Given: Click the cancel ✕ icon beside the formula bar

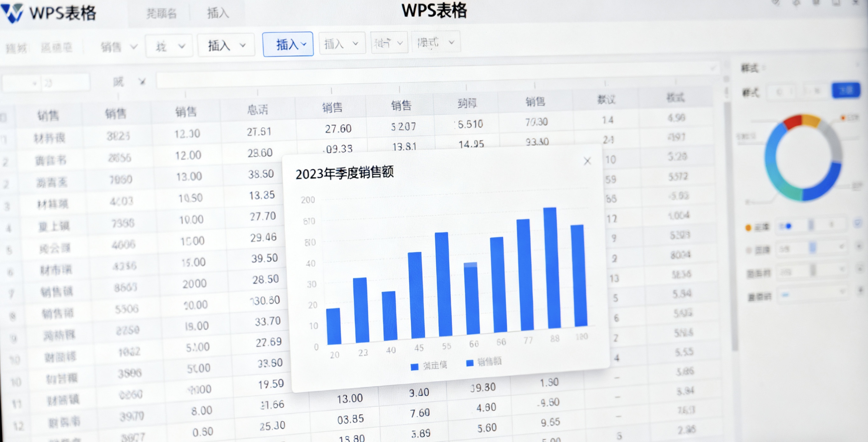Looking at the screenshot, I should [142, 82].
